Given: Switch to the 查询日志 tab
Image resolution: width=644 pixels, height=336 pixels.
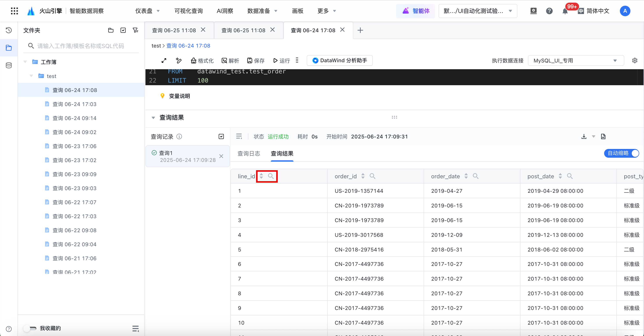Looking at the screenshot, I should (248, 153).
